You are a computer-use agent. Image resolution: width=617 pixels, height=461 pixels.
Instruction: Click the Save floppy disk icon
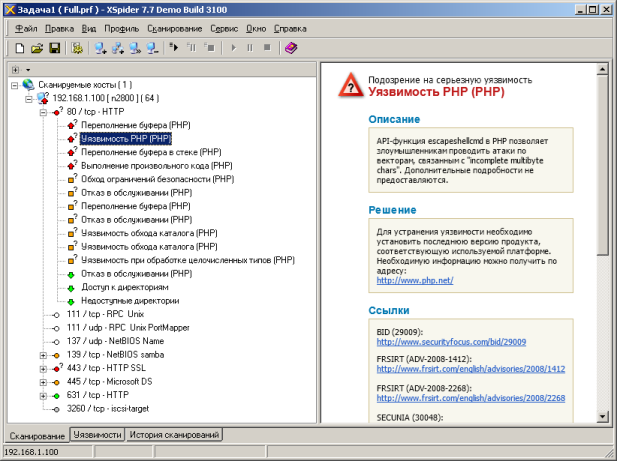(54, 48)
